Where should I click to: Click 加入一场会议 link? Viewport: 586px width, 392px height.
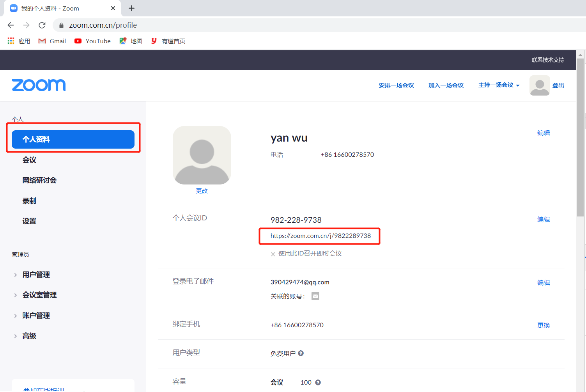pyautogui.click(x=446, y=85)
